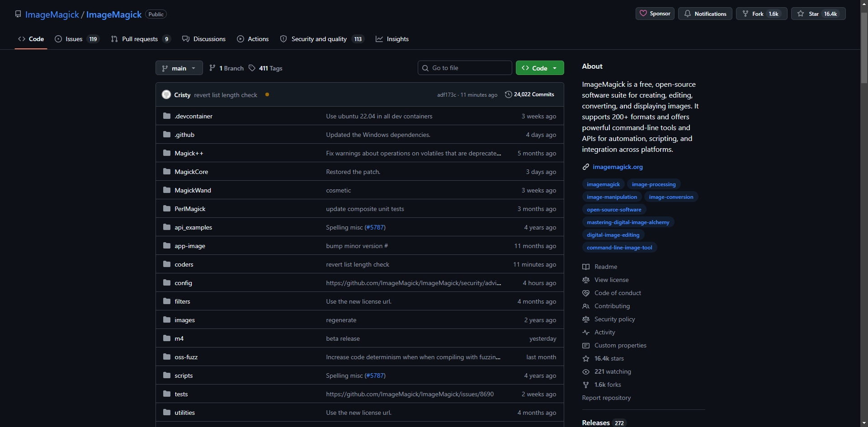The width and height of the screenshot is (868, 427).
Task: Click the oss-fuzz folder icon
Action: click(x=167, y=357)
